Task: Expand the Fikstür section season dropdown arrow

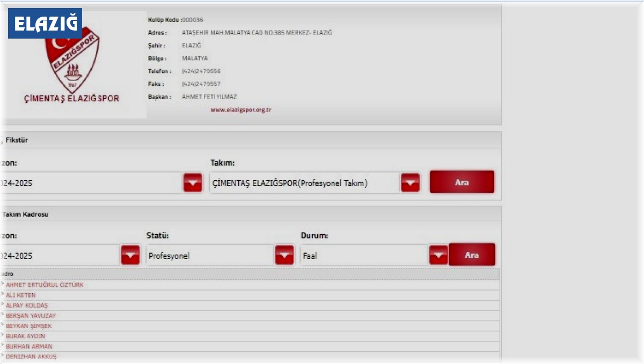Action: tap(193, 183)
